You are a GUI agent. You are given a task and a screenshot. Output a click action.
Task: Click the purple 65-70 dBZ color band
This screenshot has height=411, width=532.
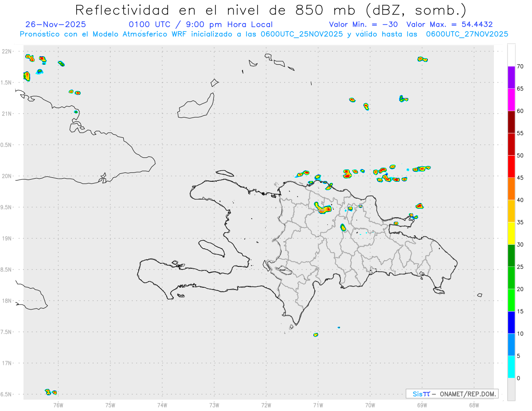[x=511, y=78]
